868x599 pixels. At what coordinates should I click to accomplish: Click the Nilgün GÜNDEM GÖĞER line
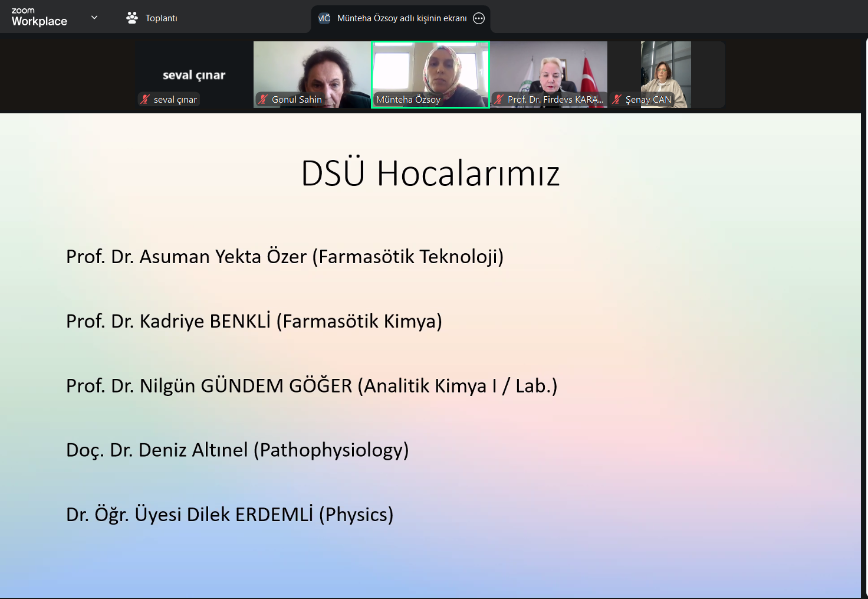[x=311, y=385]
